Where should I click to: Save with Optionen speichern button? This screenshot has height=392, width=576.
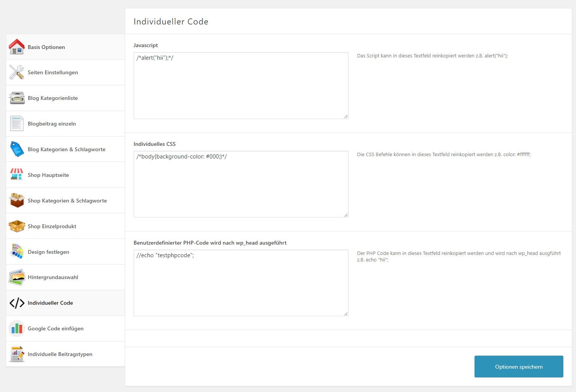[519, 366]
